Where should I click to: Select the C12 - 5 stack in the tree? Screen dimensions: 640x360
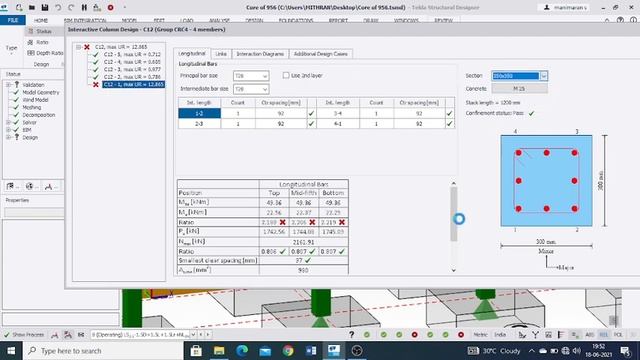(x=132, y=54)
